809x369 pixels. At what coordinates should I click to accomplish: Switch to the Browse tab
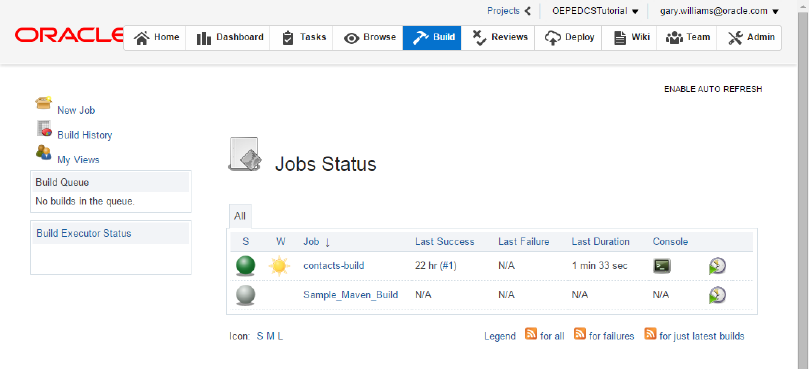click(369, 38)
